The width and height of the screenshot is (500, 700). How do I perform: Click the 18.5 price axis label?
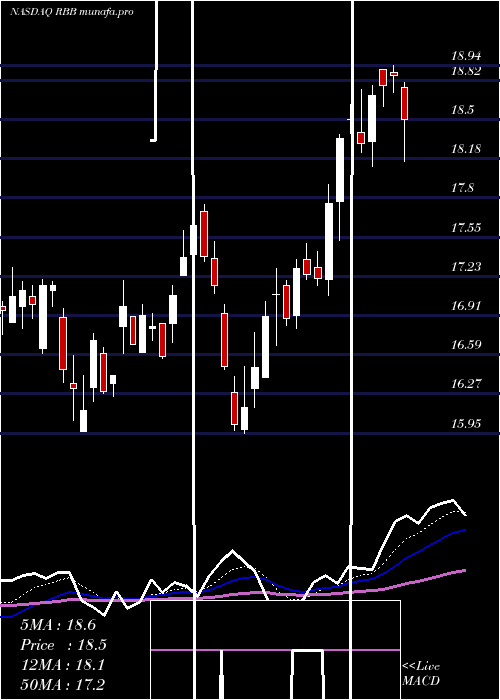click(x=462, y=110)
